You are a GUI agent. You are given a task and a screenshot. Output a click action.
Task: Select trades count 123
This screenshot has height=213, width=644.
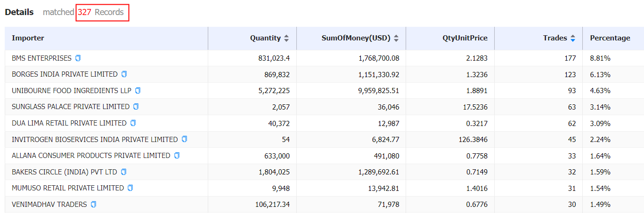tap(571, 75)
